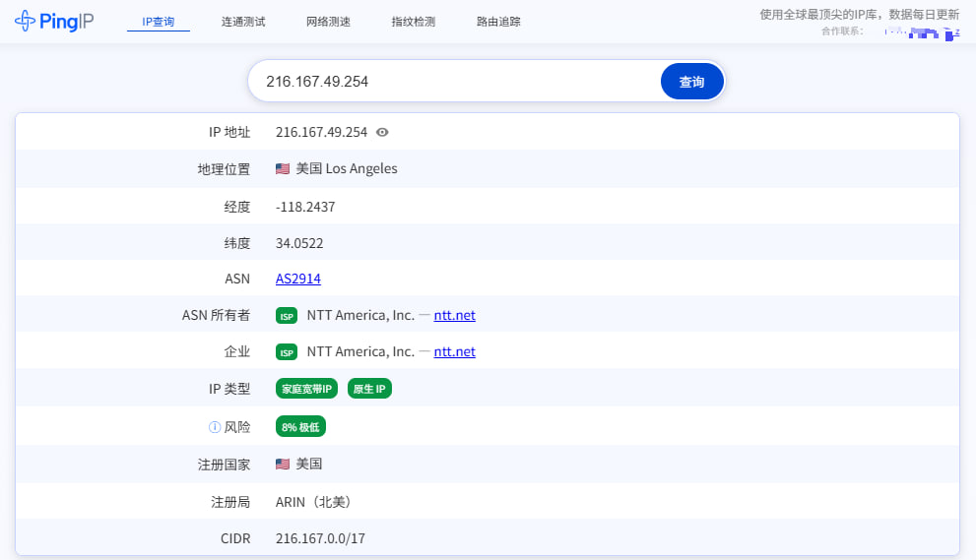The width and height of the screenshot is (976, 560).
Task: Click NTT America, Inc. in ASN 所有者 row
Action: [x=360, y=316]
